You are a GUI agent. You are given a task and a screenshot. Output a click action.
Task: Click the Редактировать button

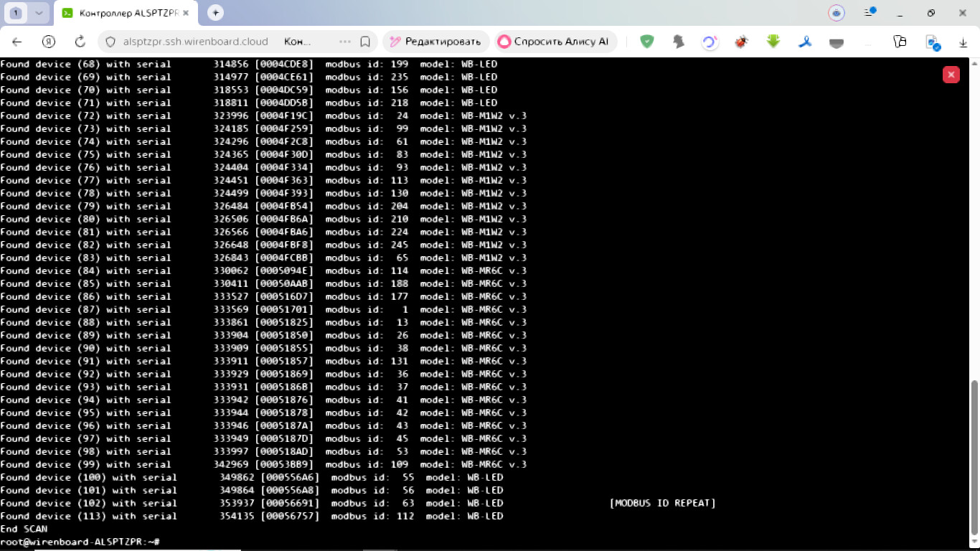(436, 42)
